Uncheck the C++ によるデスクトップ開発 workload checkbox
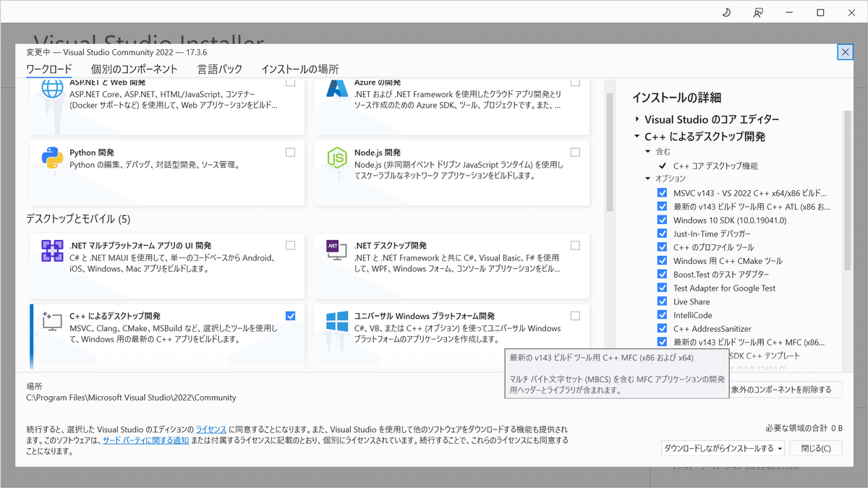 [290, 316]
